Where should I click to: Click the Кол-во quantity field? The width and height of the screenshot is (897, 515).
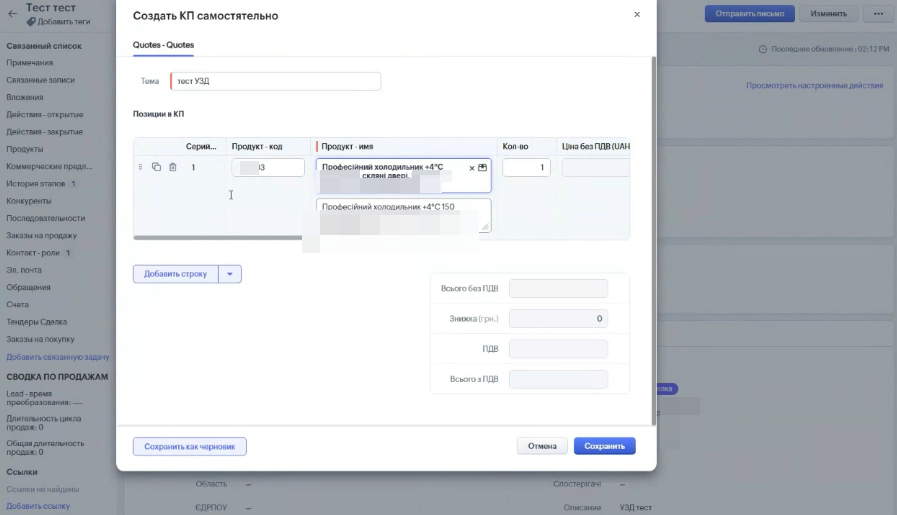(526, 167)
